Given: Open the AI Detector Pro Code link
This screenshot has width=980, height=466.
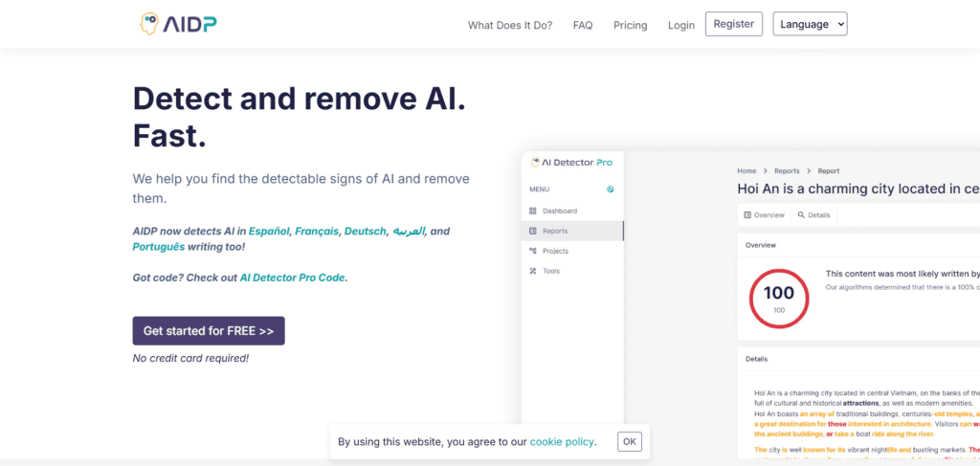Looking at the screenshot, I should click(x=293, y=277).
